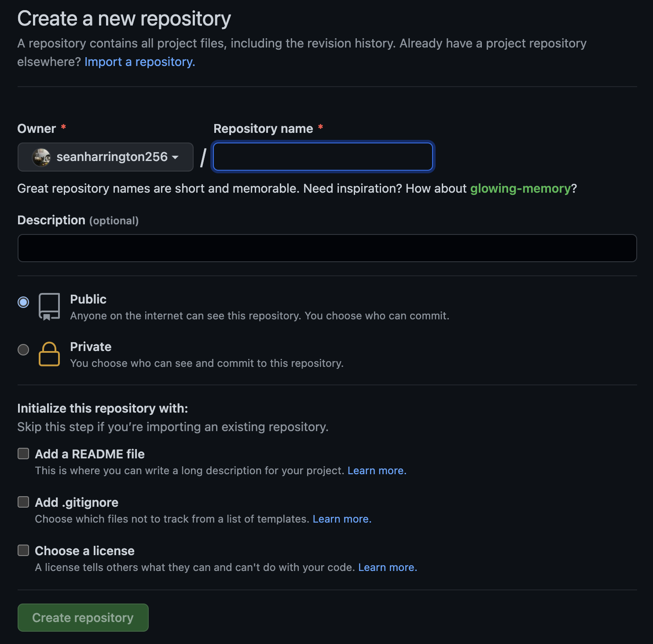This screenshot has height=644, width=653.
Task: Click the Private option label
Action: (x=91, y=347)
